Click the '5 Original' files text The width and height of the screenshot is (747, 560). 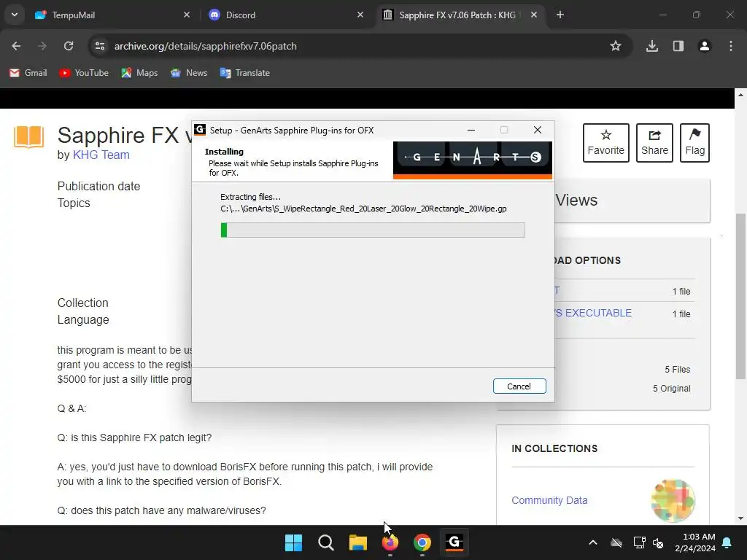tap(672, 389)
